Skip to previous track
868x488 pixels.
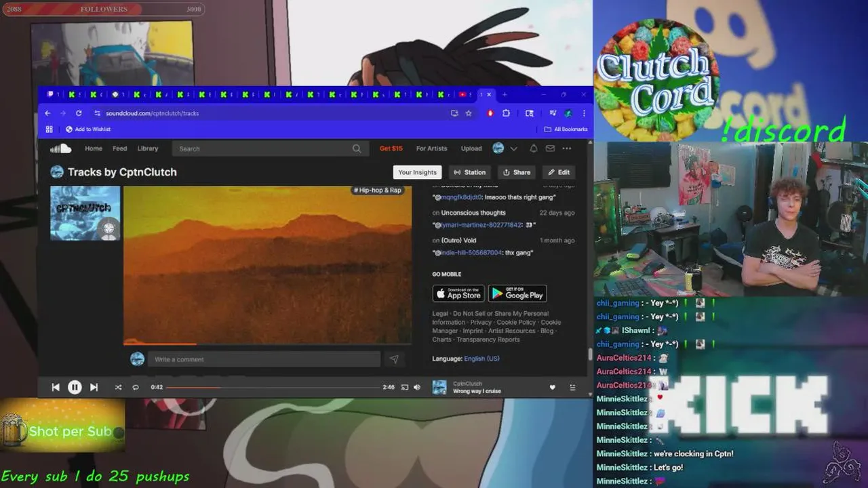click(56, 387)
